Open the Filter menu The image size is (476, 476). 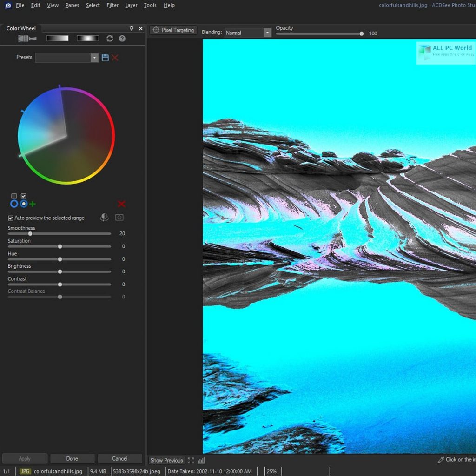coord(112,5)
